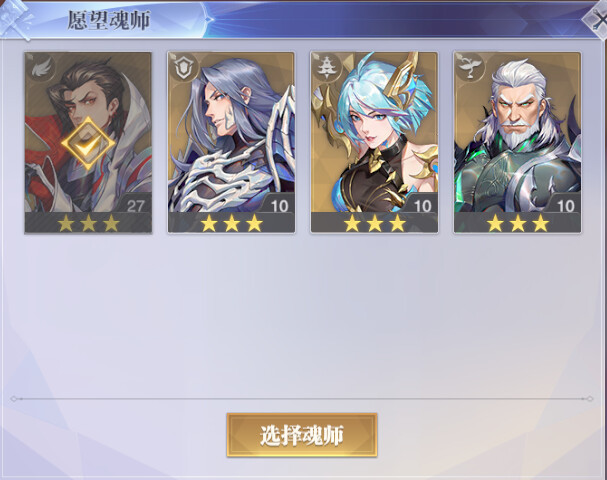Click the wing class icon on the first card
607x480 pixels.
click(42, 69)
